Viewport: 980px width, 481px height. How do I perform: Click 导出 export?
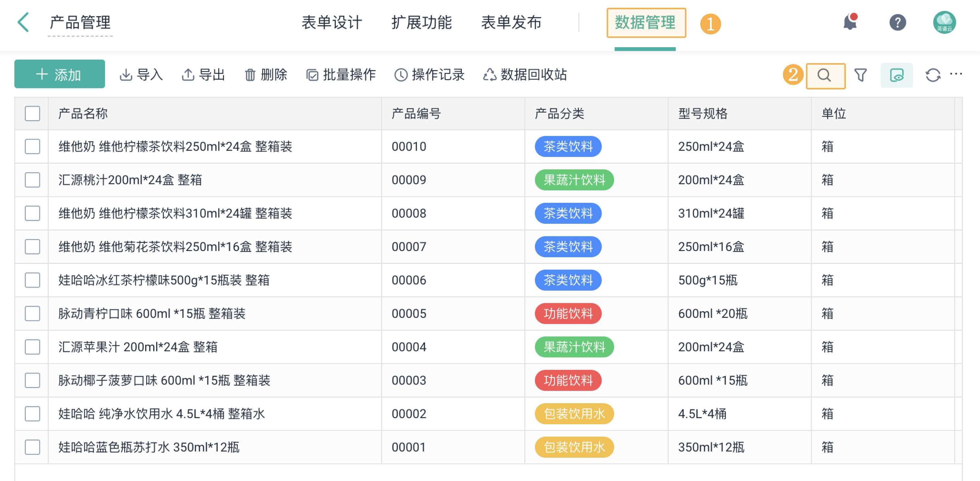pyautogui.click(x=204, y=75)
